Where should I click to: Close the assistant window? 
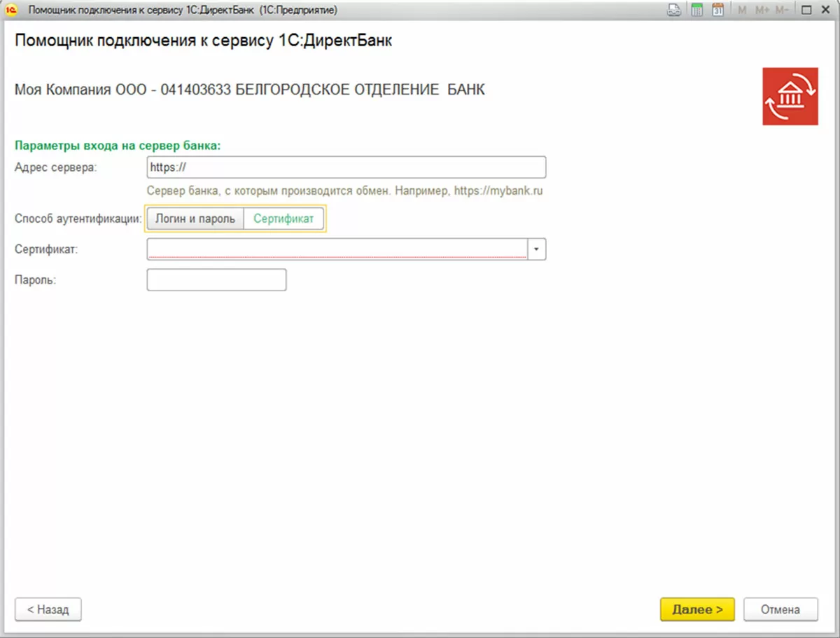pos(825,11)
